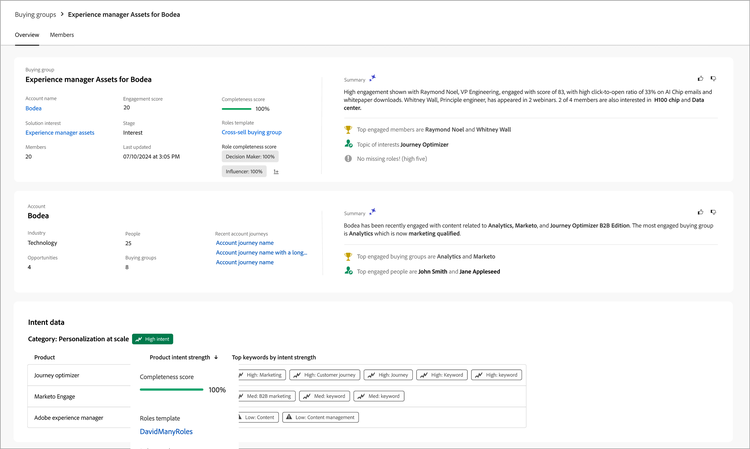750x449 pixels.
Task: Click the AI sparkle icon beside buying group Summary
Action: click(x=373, y=78)
